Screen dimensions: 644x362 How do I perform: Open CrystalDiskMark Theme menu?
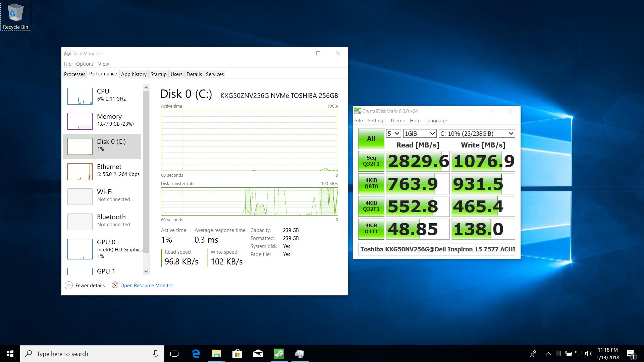397,120
